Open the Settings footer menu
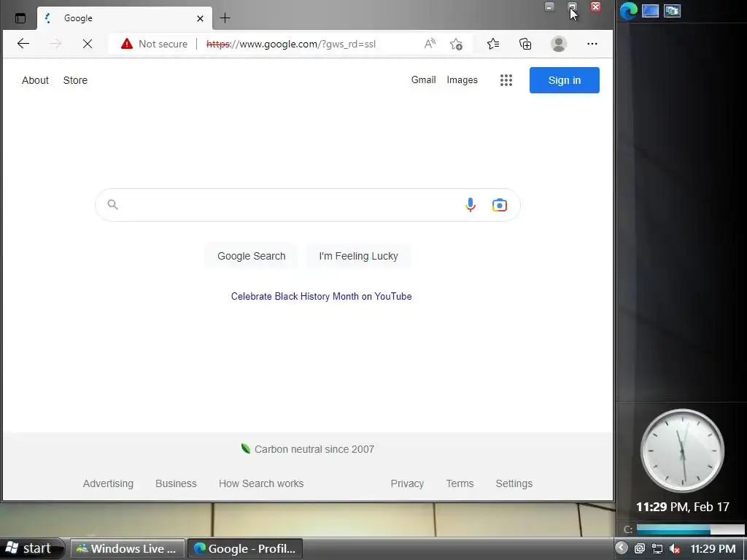The height and width of the screenshot is (560, 747). coord(514,483)
